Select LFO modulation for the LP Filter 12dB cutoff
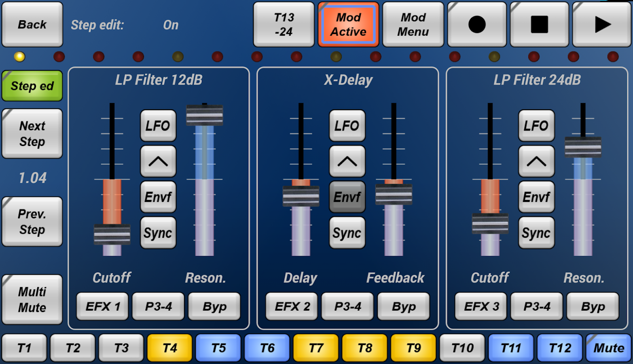 pos(158,125)
